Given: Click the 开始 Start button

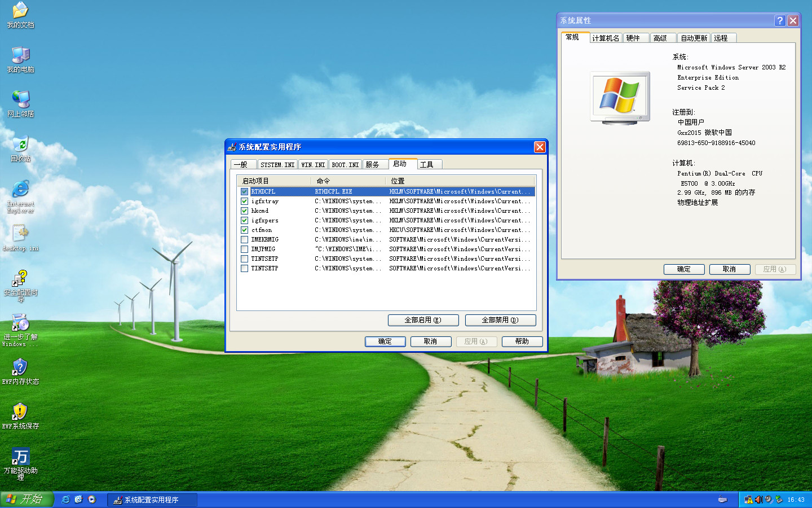Looking at the screenshot, I should pos(27,500).
